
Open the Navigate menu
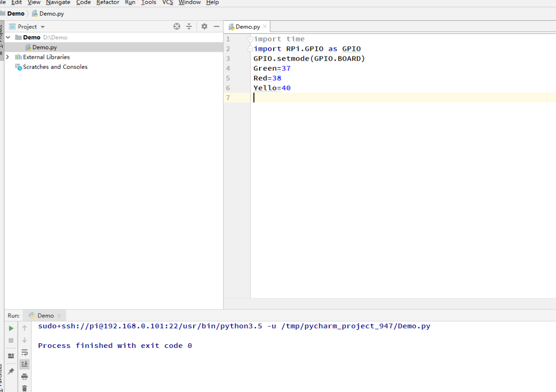coord(58,3)
